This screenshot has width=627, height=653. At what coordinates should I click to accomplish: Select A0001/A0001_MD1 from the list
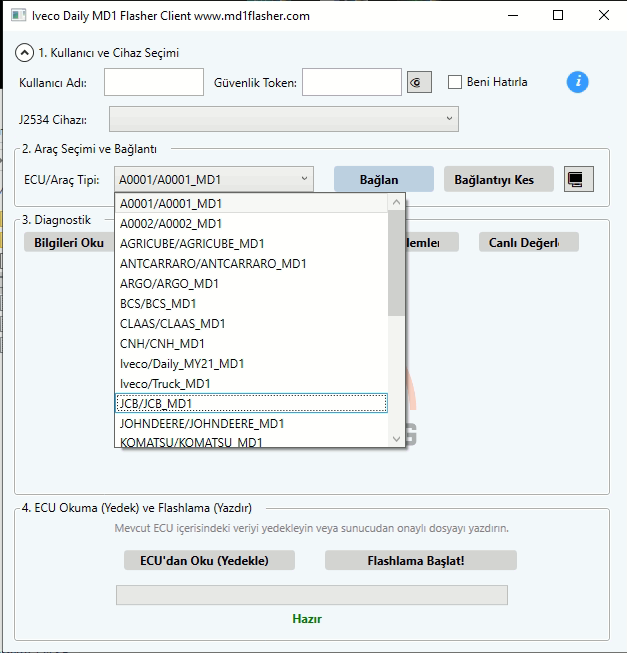tap(251, 204)
